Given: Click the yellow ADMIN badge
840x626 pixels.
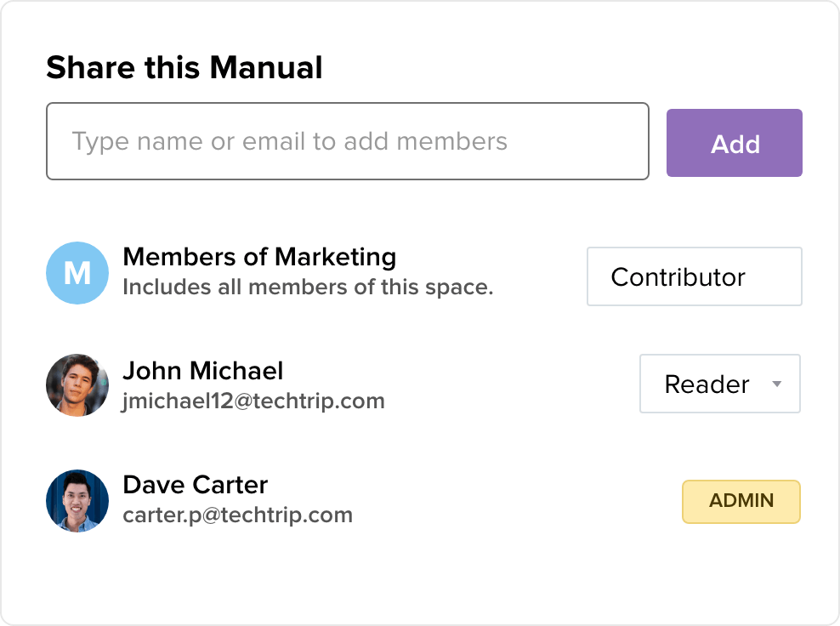Looking at the screenshot, I should [741, 502].
